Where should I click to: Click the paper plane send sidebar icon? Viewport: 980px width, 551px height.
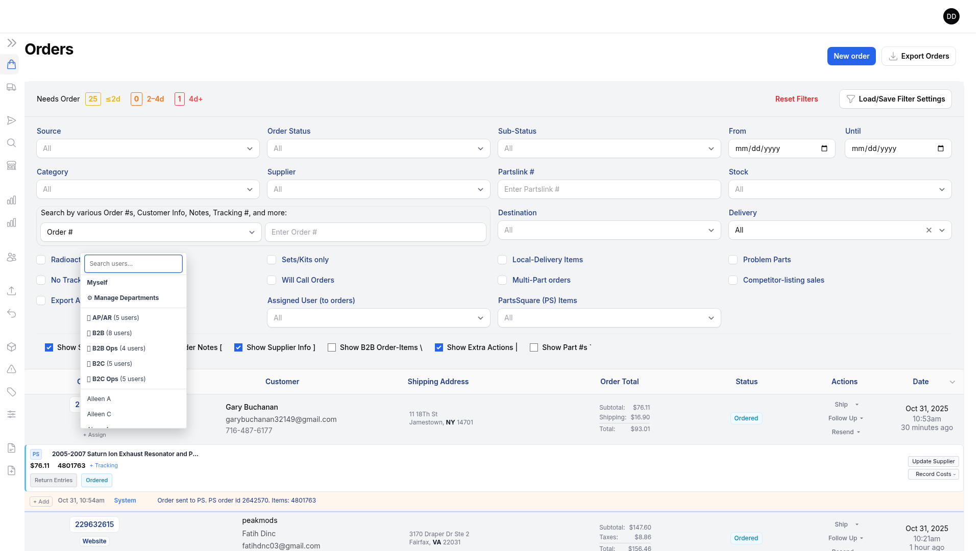pyautogui.click(x=11, y=120)
